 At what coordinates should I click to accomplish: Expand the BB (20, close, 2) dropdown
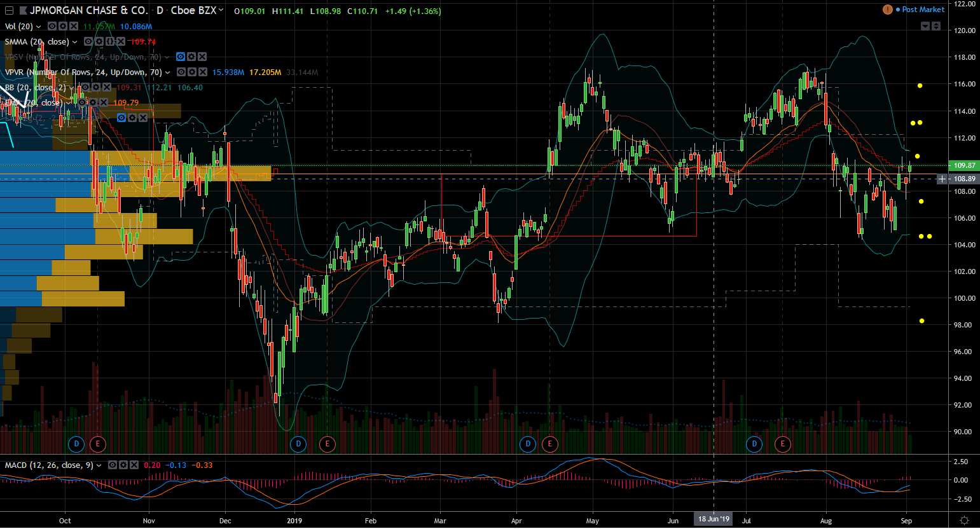click(x=72, y=88)
